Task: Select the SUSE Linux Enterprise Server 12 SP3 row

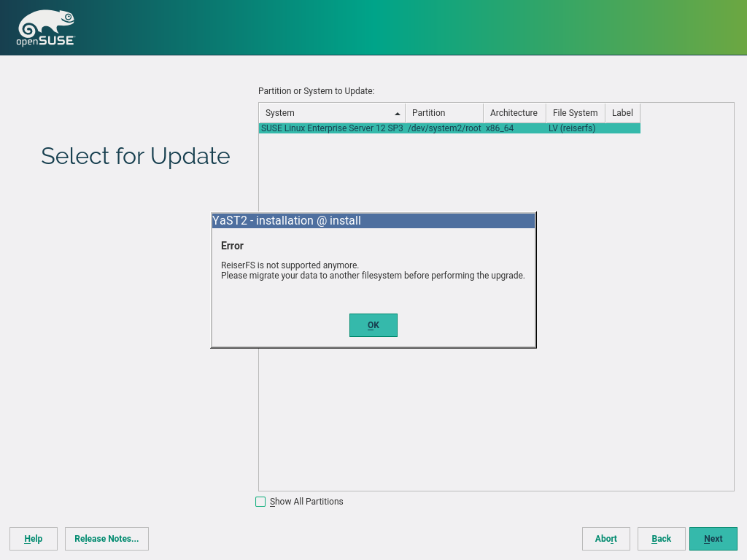Action: 331,128
